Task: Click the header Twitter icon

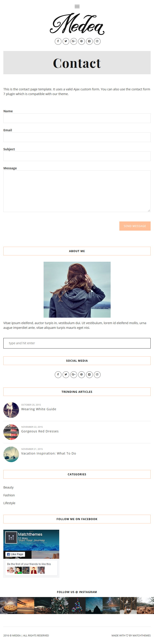Action: coord(66,41)
